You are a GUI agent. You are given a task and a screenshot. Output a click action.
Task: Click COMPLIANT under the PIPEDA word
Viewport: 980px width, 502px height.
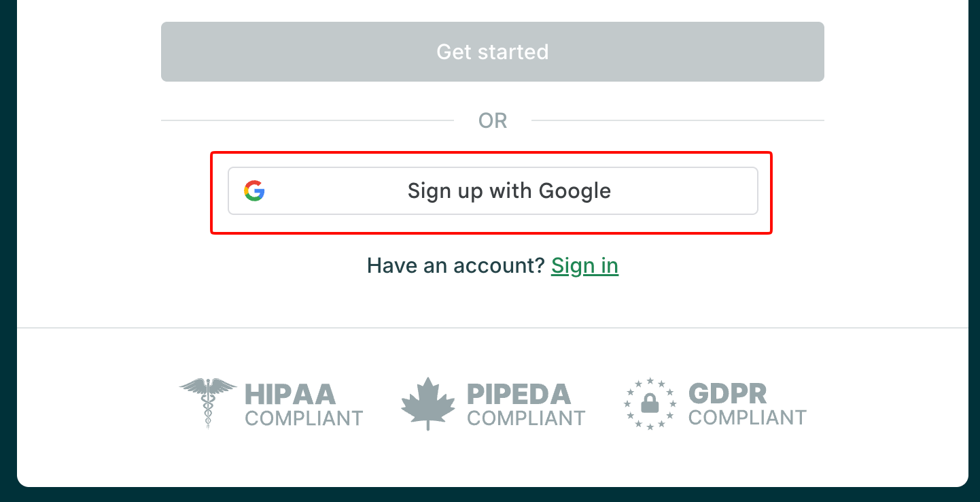pyautogui.click(x=526, y=418)
